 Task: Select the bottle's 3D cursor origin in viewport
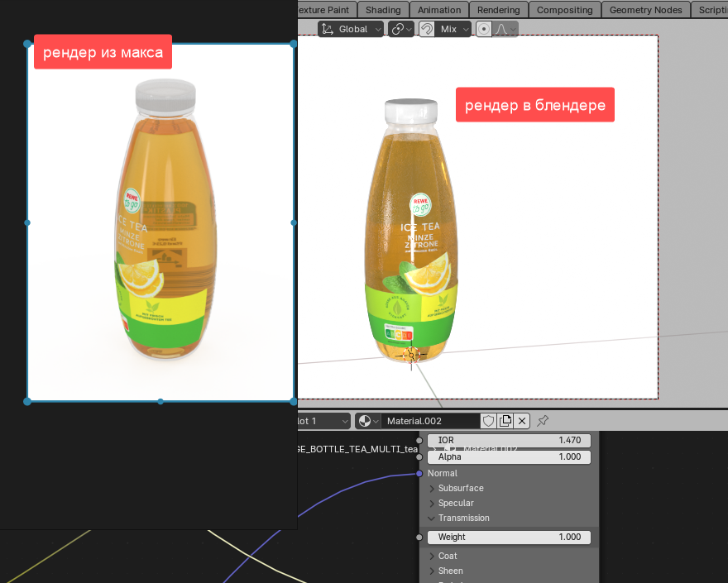point(411,356)
